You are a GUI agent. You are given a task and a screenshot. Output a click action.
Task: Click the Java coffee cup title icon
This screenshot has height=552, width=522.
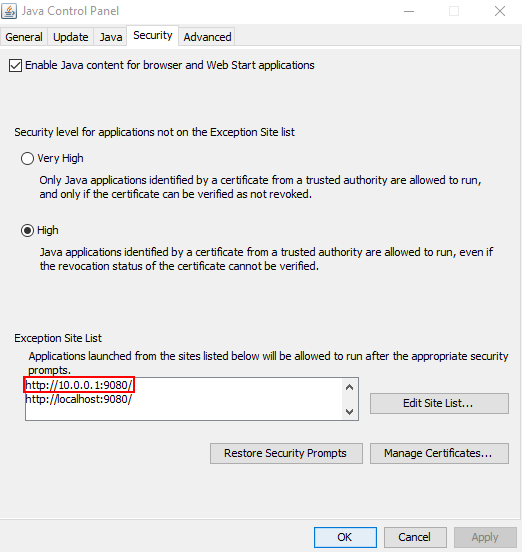click(9, 11)
